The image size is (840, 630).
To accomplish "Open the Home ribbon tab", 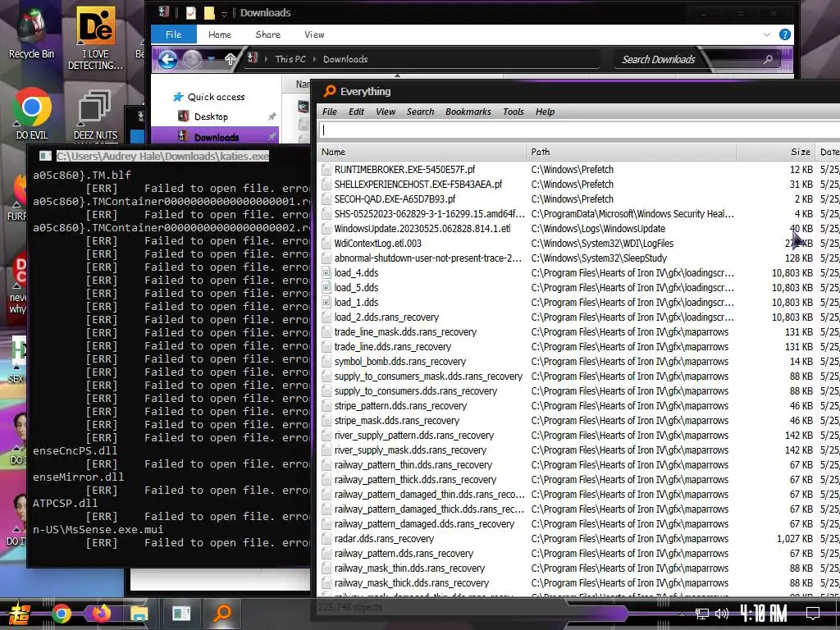I will pos(220,34).
